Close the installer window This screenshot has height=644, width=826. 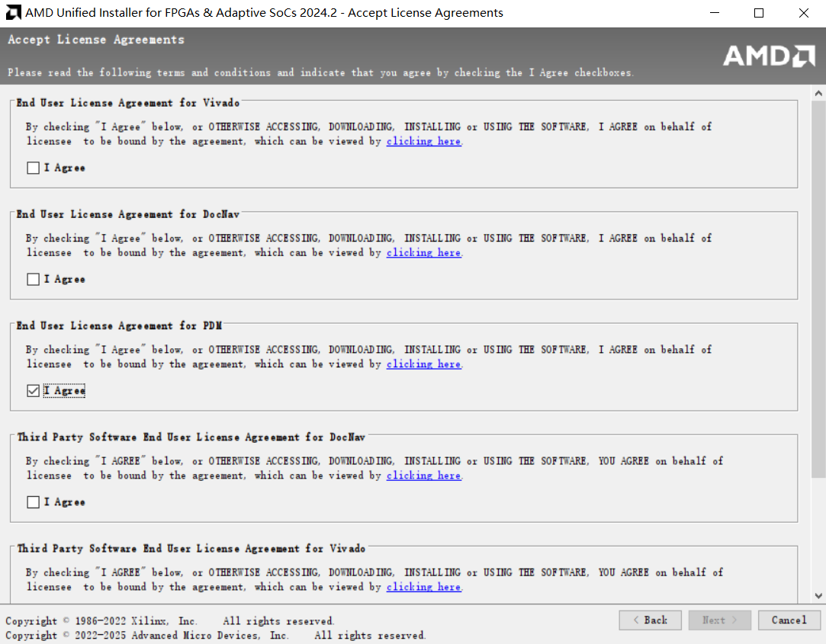tap(803, 13)
